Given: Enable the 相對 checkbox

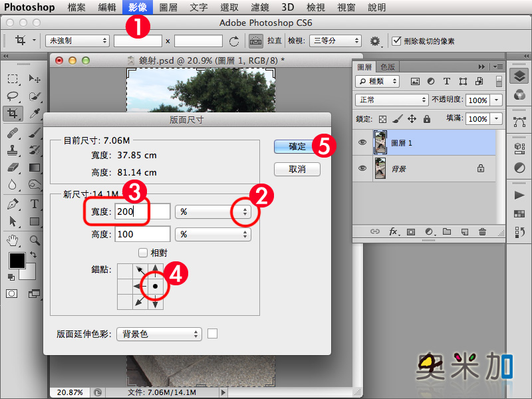Looking at the screenshot, I should [143, 253].
